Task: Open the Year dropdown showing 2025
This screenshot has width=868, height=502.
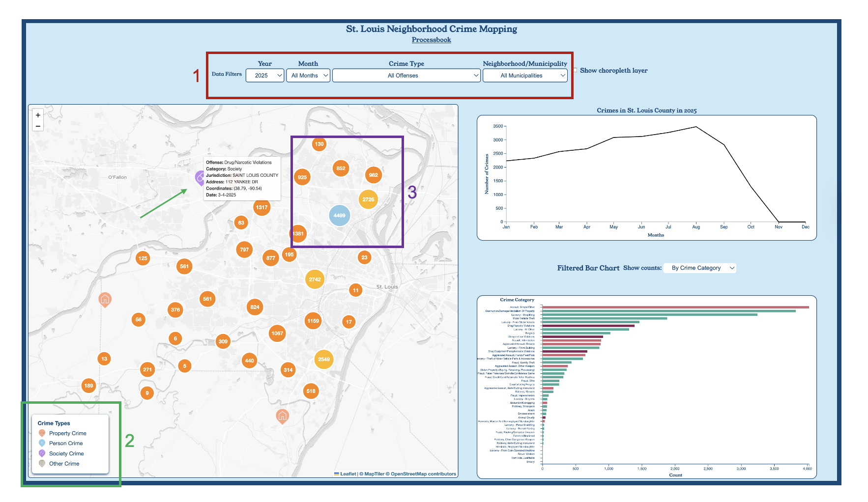Action: point(265,76)
